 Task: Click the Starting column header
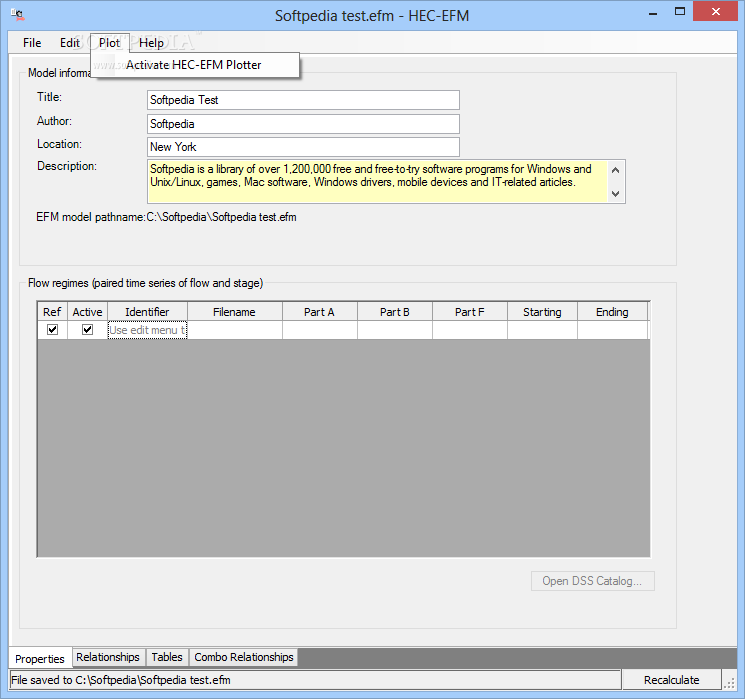coord(543,312)
